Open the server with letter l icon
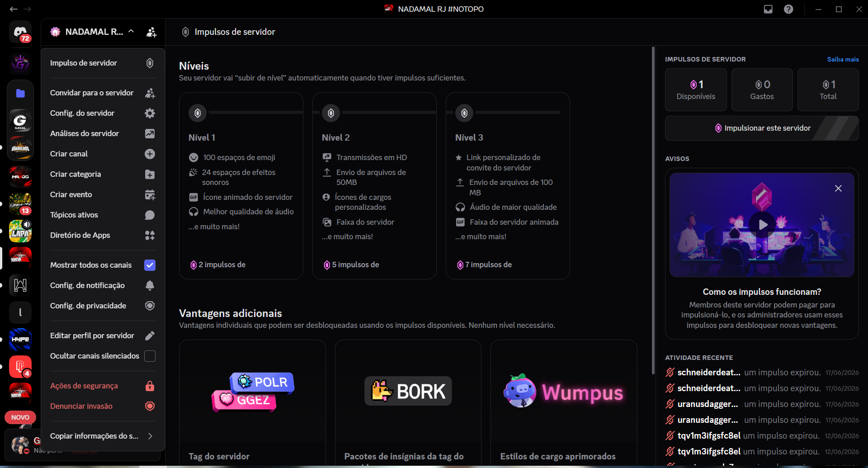 [x=20, y=312]
